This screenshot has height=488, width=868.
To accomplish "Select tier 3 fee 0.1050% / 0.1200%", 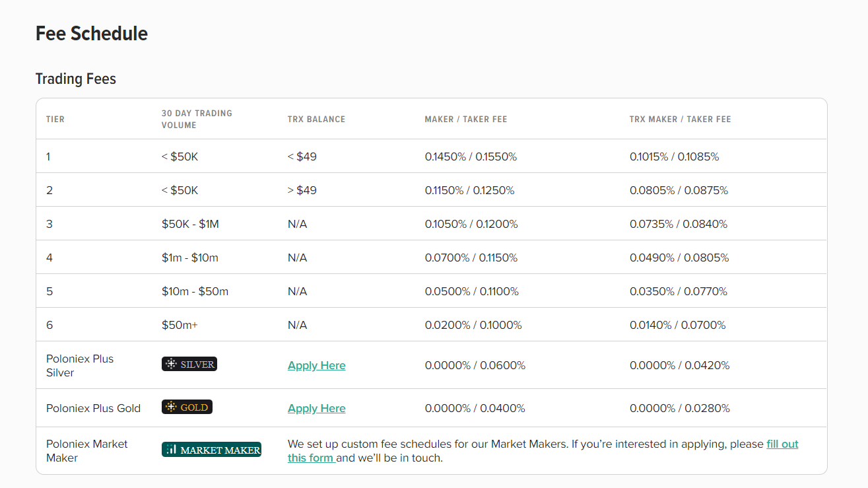I will pyautogui.click(x=471, y=224).
